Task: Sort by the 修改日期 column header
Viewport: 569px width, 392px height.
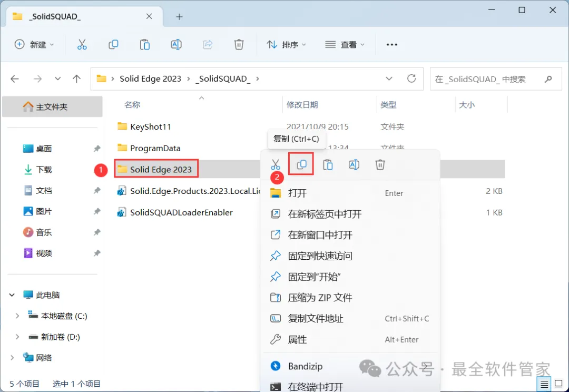Action: (302, 105)
